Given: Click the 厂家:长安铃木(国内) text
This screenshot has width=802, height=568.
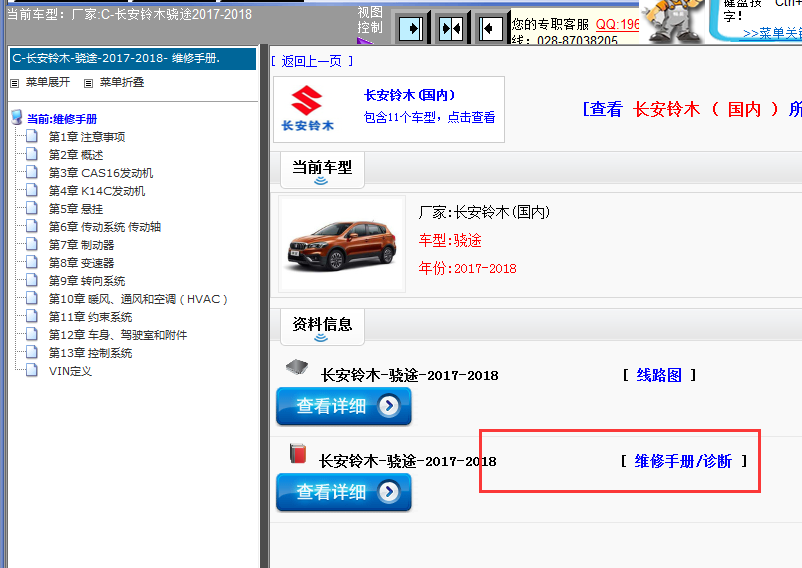Looking at the screenshot, I should [x=484, y=212].
